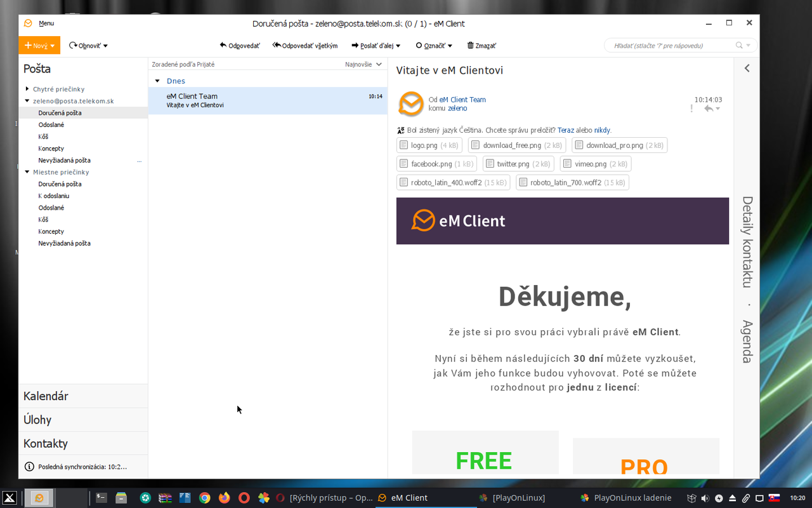Switch to PlayOnLinux ladenie taskbar window
This screenshot has width=812, height=508.
tap(625, 498)
